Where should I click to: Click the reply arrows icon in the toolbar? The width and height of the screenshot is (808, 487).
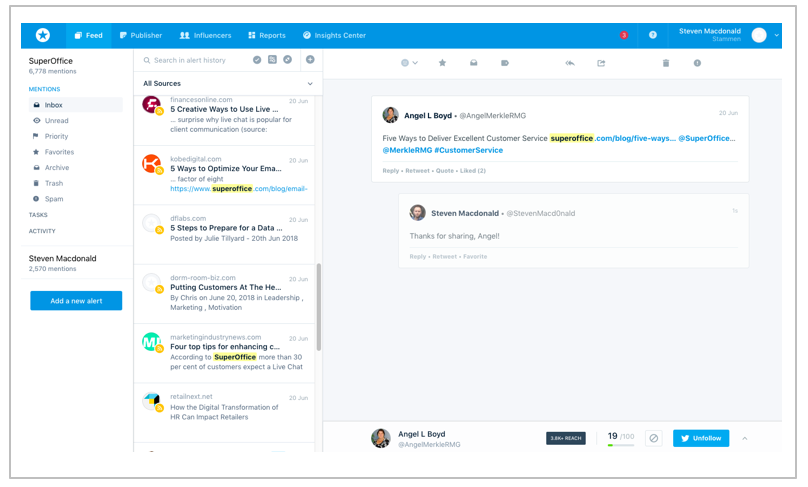570,63
